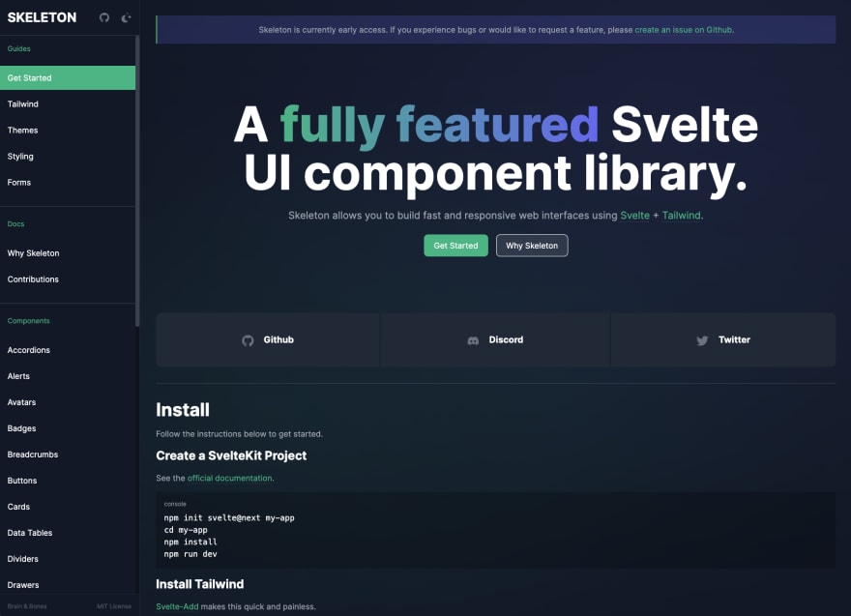Open the Tailwind link in hero subtitle

click(681, 216)
